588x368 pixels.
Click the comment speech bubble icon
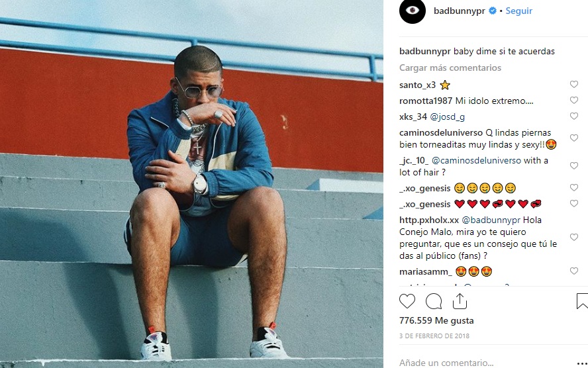(x=434, y=301)
